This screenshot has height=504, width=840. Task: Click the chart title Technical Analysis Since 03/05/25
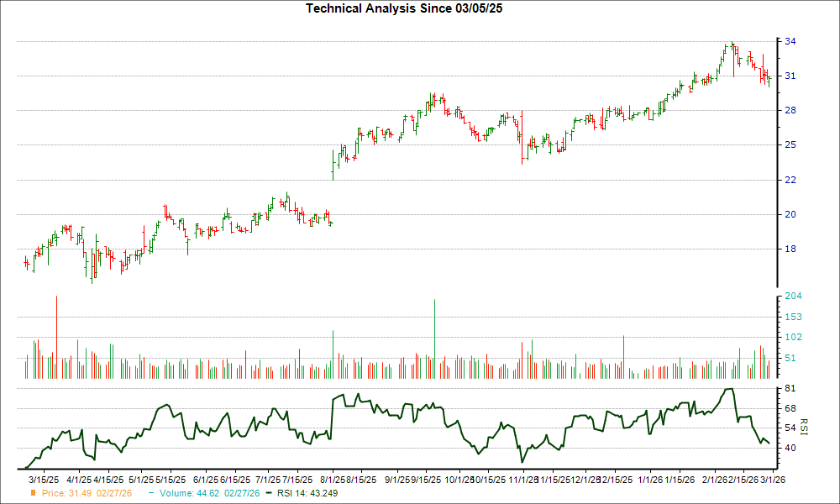tap(403, 8)
